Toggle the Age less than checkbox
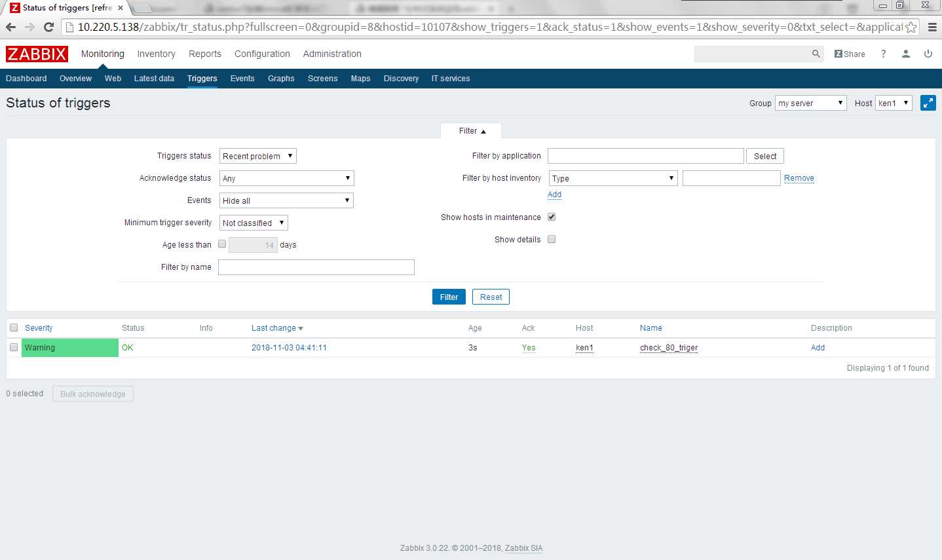Image resolution: width=942 pixels, height=560 pixels. pyautogui.click(x=222, y=244)
